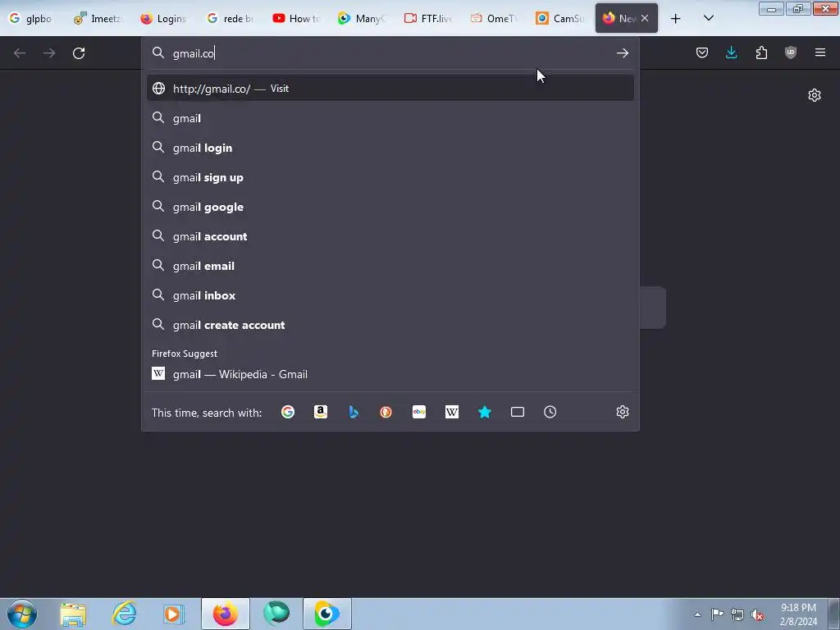The height and width of the screenshot is (630, 840).
Task: Click the network tray icon
Action: pyautogui.click(x=737, y=614)
